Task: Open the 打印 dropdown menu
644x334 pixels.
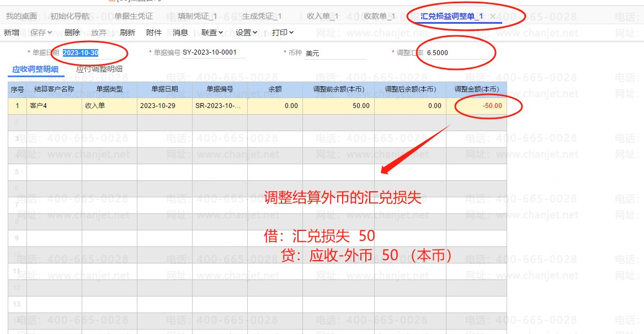Action: click(x=283, y=33)
